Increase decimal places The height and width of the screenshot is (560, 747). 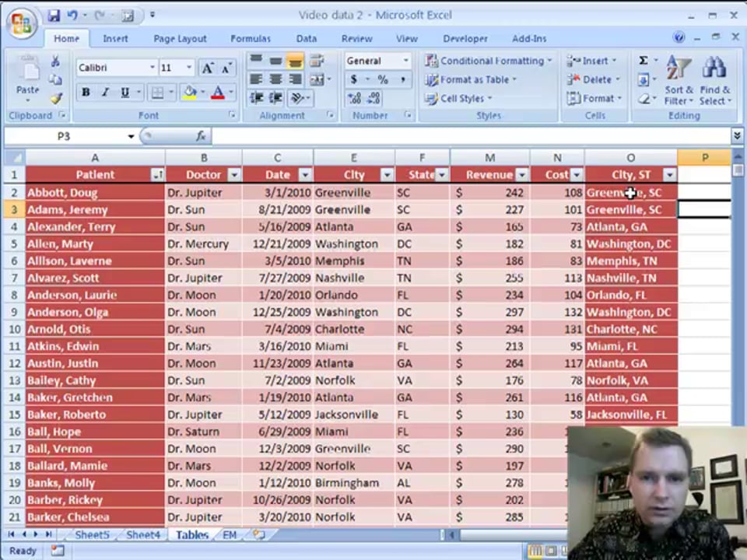click(x=354, y=98)
